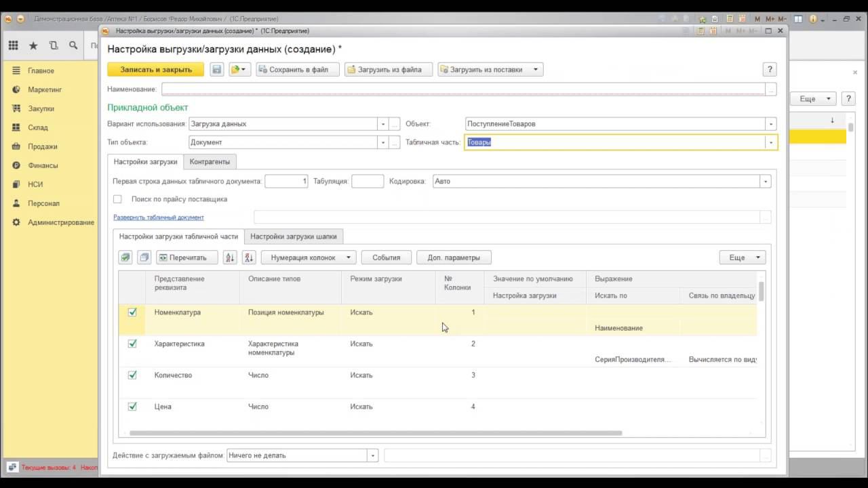Expand the Вариант использования dropdown
The height and width of the screenshot is (488, 868).
tap(382, 124)
